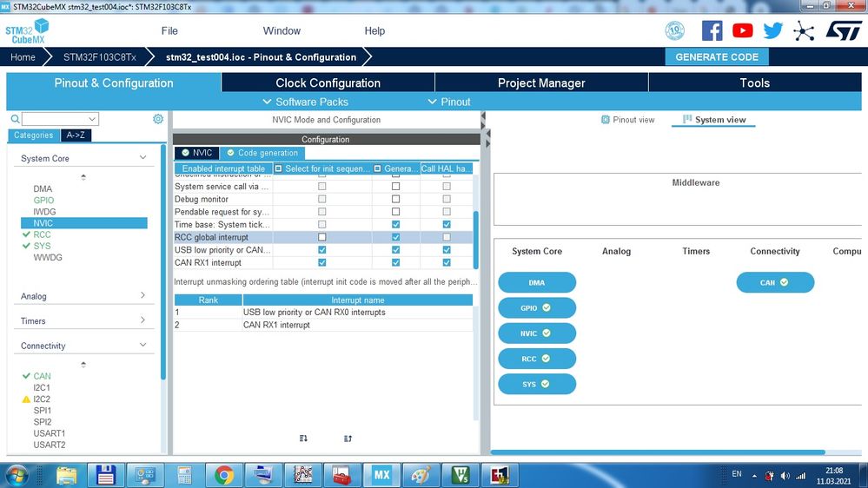Open the 10 years anniversary badge icon
868x488 pixels.
(x=674, y=30)
